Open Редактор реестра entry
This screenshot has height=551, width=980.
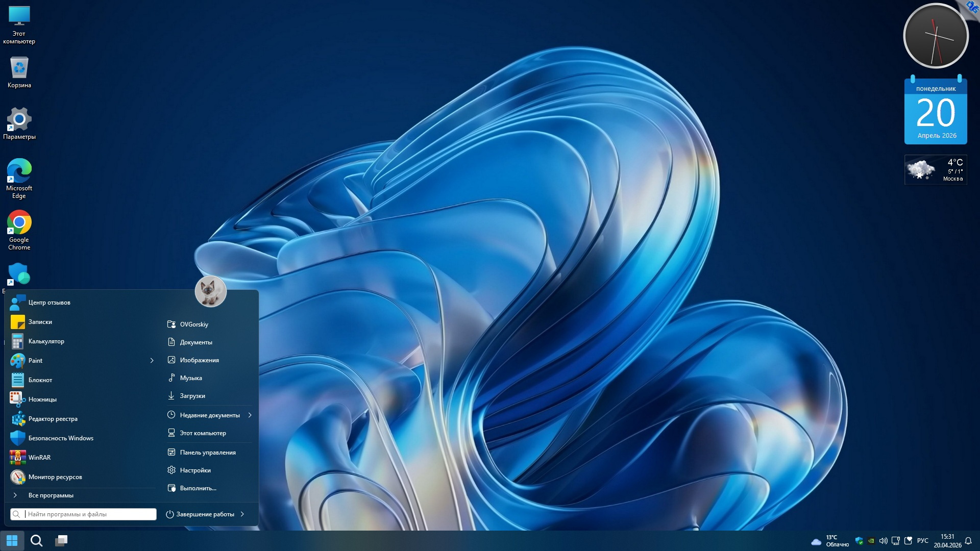click(x=53, y=419)
